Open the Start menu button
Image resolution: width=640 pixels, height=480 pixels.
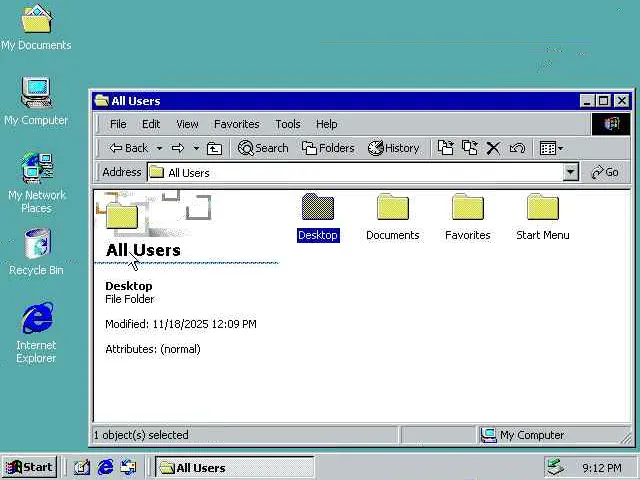coord(30,467)
